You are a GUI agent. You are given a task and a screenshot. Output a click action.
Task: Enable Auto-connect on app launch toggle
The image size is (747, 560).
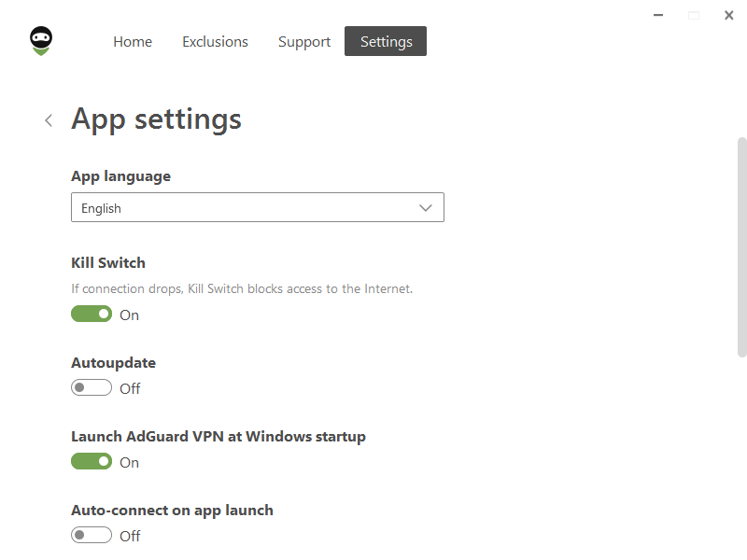tap(92, 535)
